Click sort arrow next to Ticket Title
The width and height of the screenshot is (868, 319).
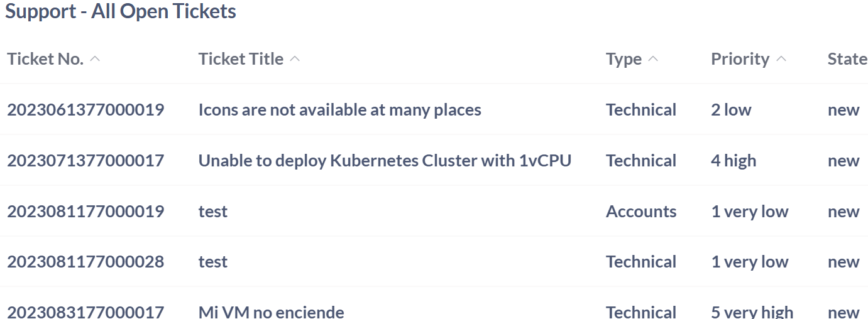[295, 59]
